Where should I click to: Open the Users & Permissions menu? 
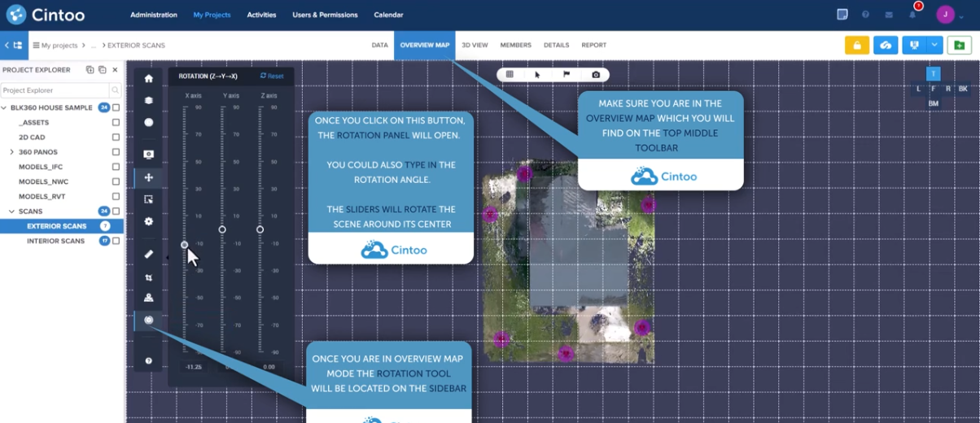pyautogui.click(x=325, y=15)
